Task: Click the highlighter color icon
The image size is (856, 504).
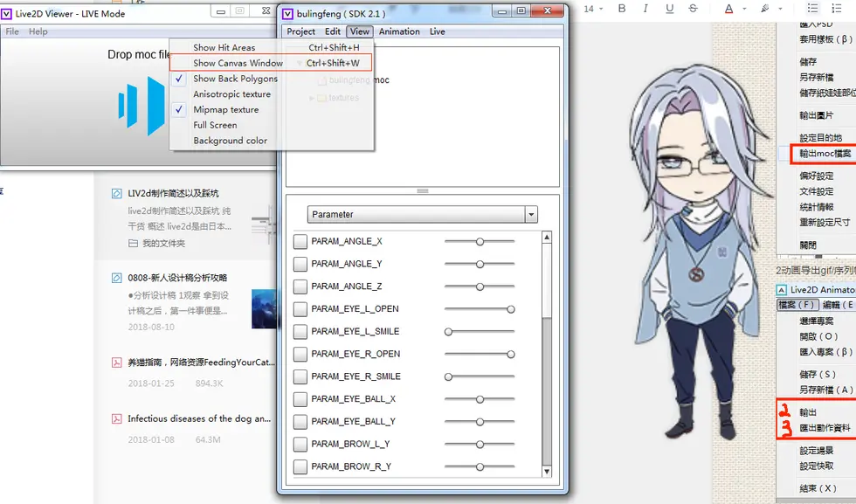Action: click(765, 8)
